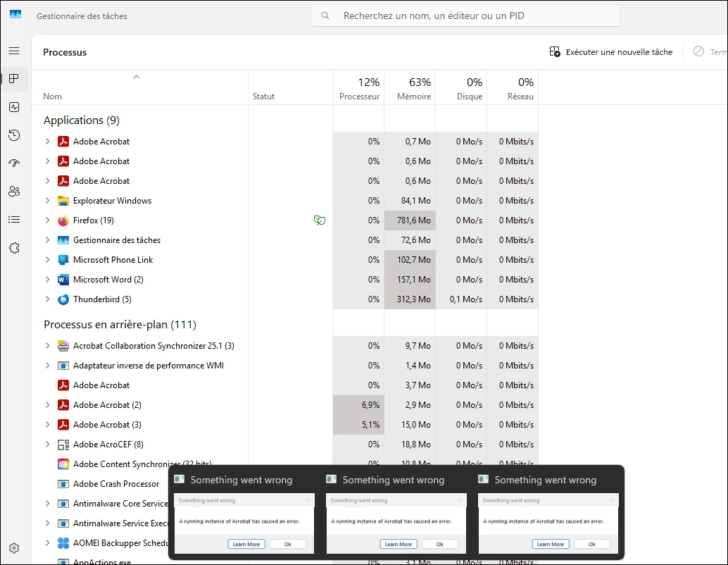Expand the Adobe Acrobat (3) background group
The height and width of the screenshot is (565, 728).
(47, 425)
